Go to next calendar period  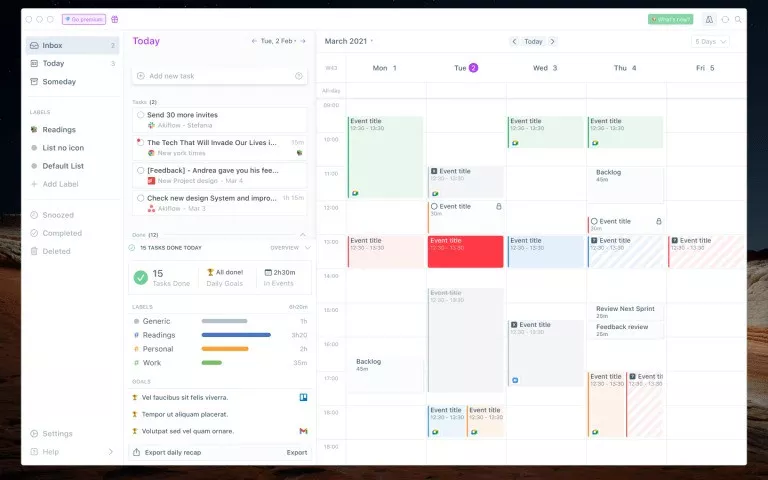pos(552,42)
